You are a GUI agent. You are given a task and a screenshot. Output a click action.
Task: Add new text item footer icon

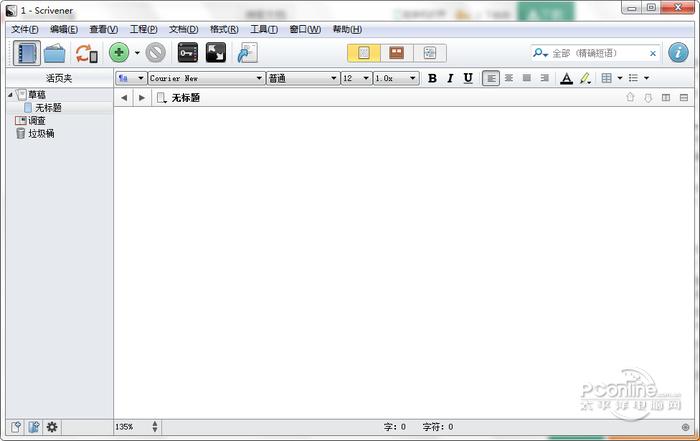point(16,427)
